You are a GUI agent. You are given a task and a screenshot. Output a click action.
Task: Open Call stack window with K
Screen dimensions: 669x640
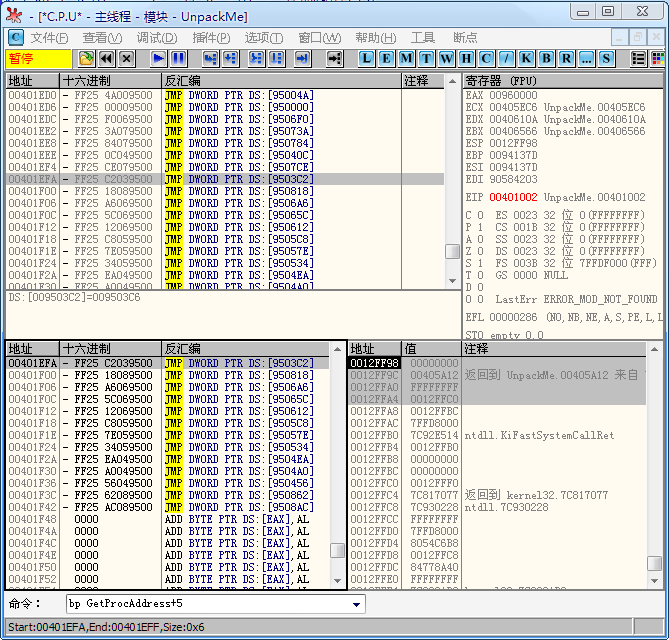pyautogui.click(x=526, y=58)
